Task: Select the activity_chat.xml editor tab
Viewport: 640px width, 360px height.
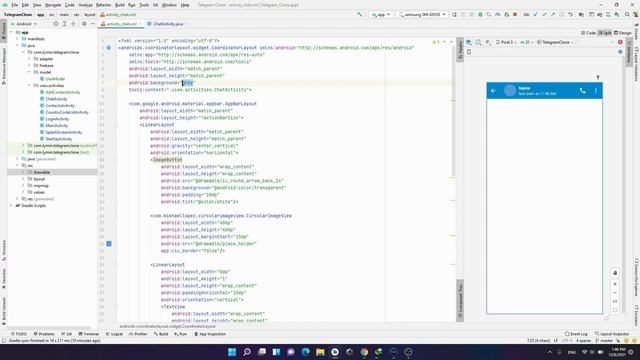Action: coord(121,24)
